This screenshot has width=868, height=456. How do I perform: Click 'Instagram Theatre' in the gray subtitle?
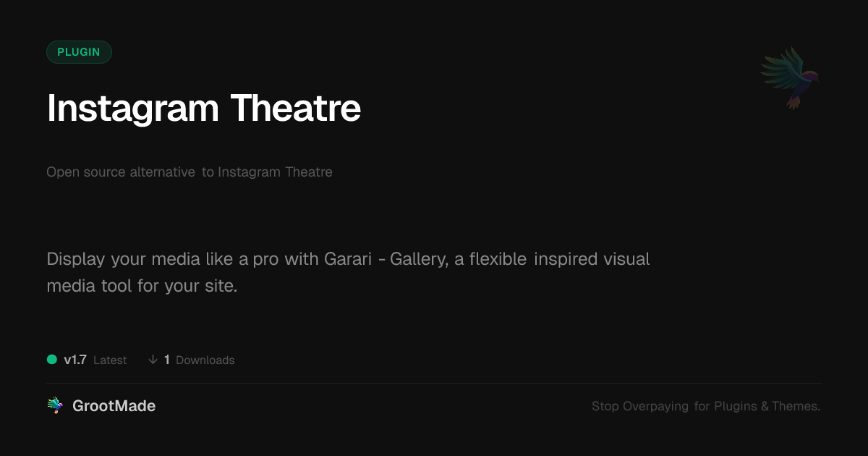tap(275, 172)
